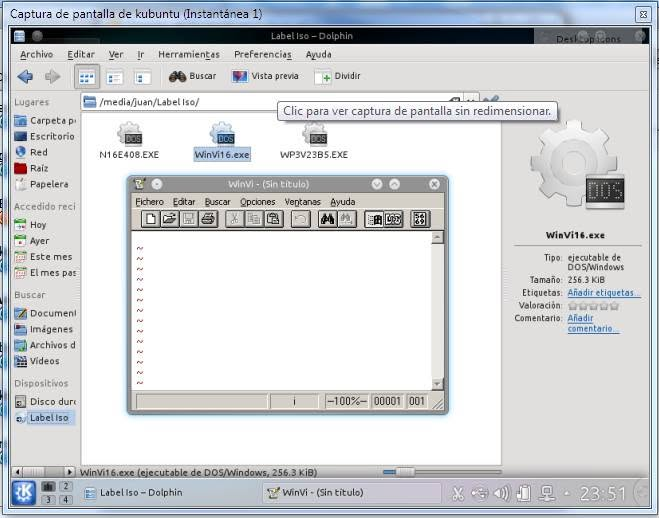Show files from Este mes
Image resolution: width=659 pixels, height=518 pixels.
(43, 257)
